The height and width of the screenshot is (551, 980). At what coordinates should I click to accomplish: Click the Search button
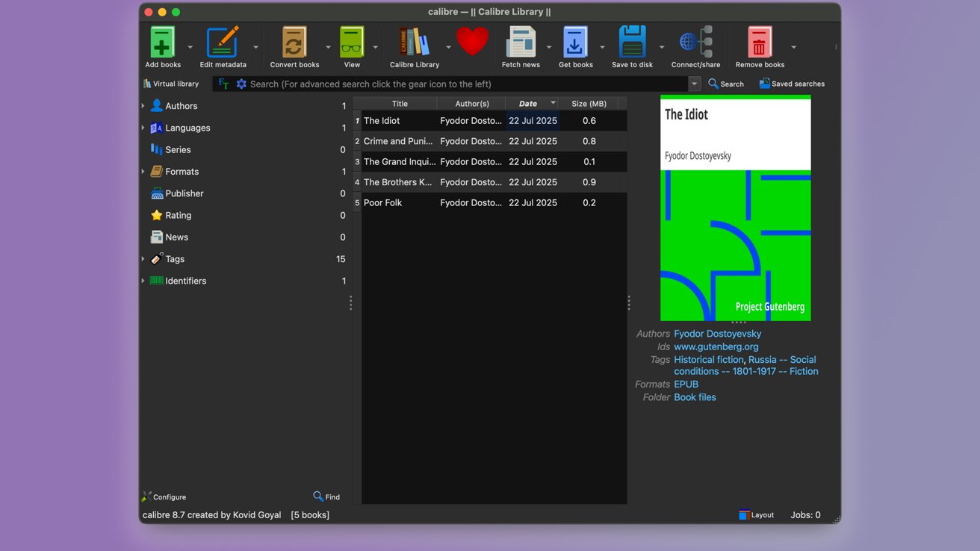(726, 84)
